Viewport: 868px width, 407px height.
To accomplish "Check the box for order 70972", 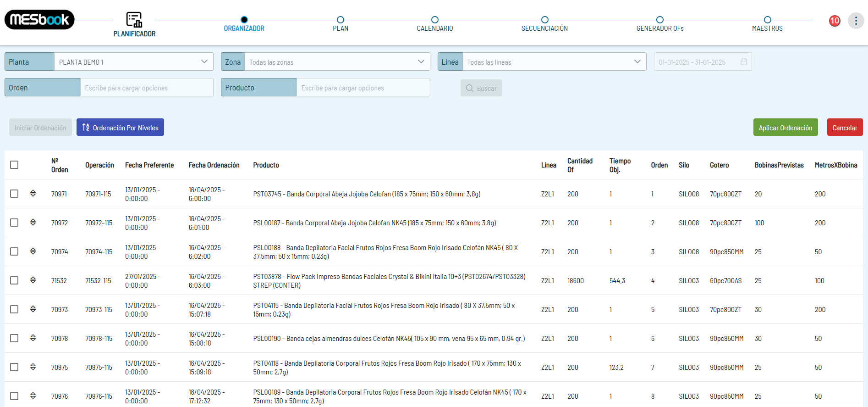I will [14, 223].
